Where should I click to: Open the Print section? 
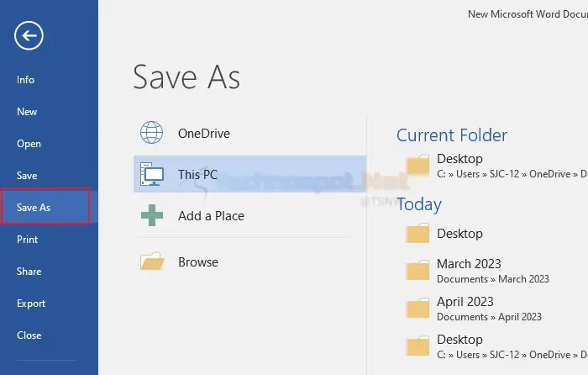click(x=27, y=240)
